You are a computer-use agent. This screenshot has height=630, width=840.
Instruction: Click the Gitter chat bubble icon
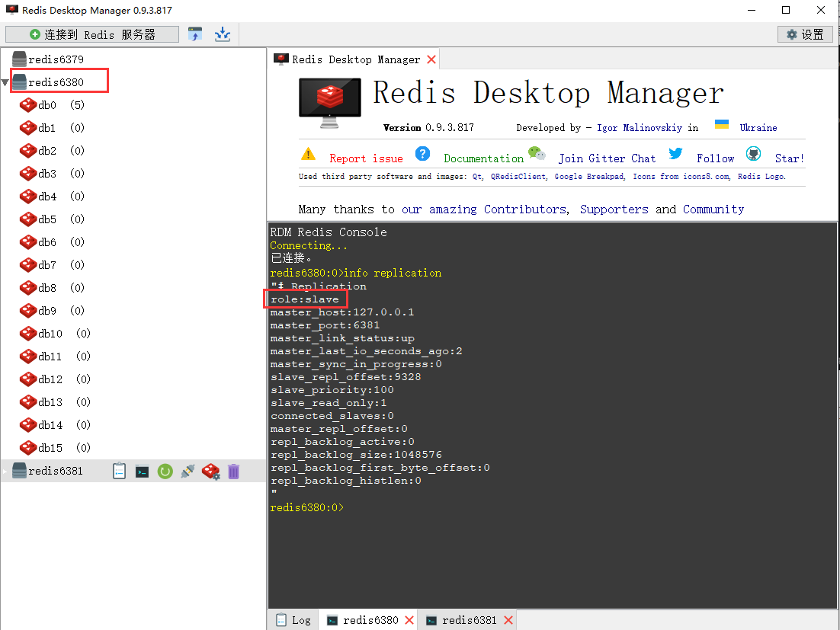tap(537, 154)
